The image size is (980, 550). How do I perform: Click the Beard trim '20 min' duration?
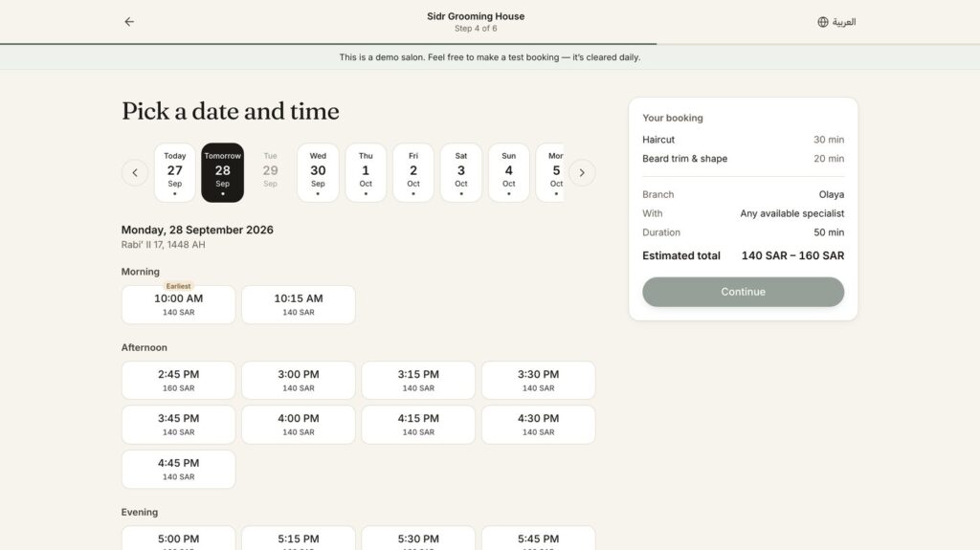[x=829, y=159]
